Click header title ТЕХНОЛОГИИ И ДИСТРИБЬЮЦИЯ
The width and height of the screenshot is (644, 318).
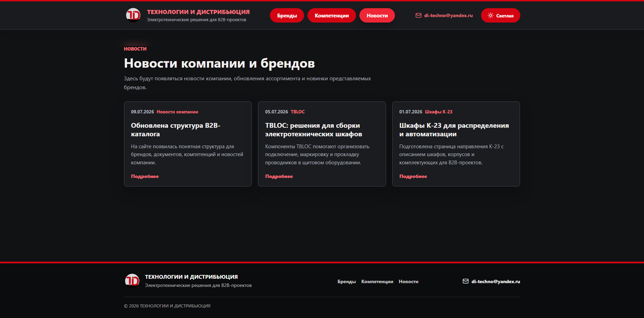point(198,12)
